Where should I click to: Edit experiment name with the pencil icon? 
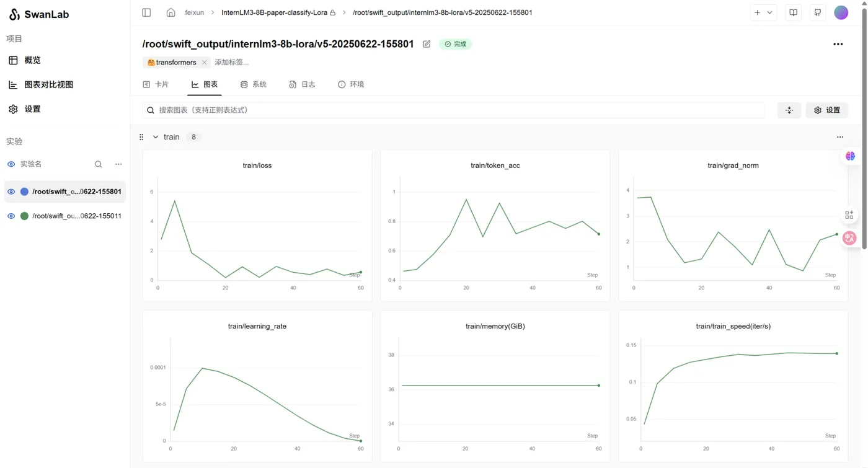tap(427, 44)
